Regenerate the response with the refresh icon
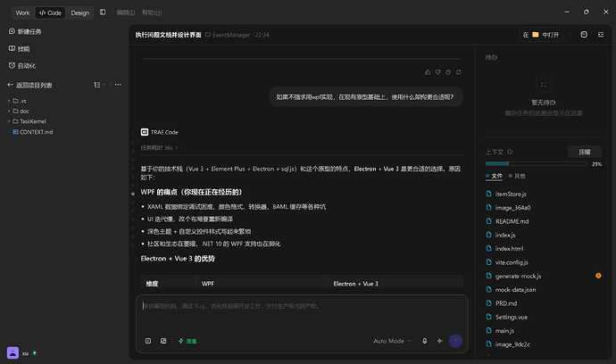The image size is (616, 364). point(459,72)
